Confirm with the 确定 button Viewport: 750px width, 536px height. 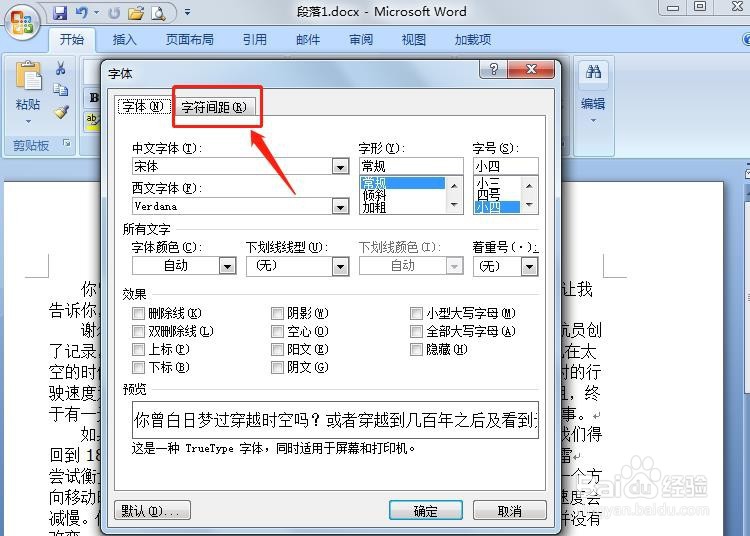coord(426,511)
